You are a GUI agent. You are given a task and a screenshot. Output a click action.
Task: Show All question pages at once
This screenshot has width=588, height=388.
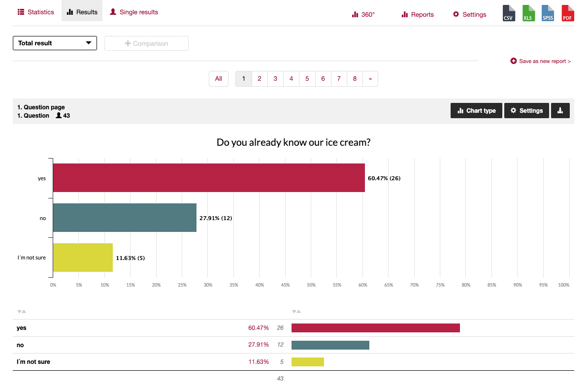(218, 78)
